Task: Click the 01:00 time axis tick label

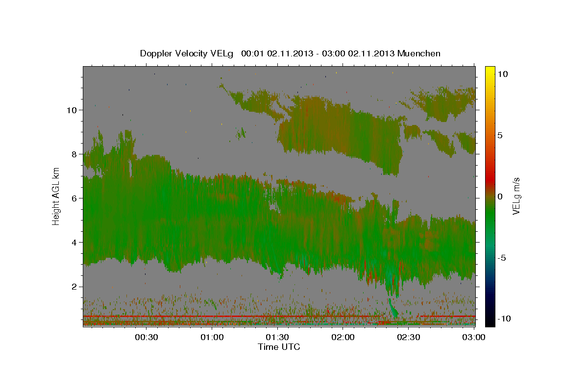Action: tap(212, 337)
